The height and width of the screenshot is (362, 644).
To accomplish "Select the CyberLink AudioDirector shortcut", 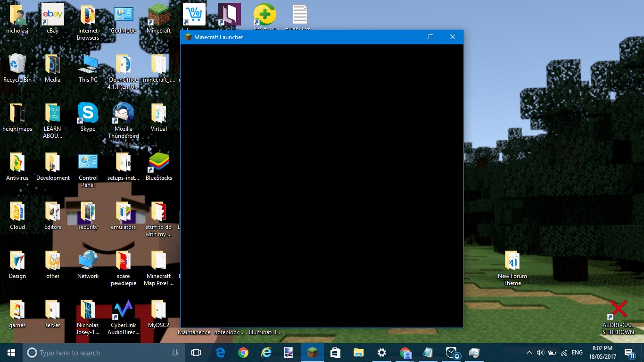I will click(123, 310).
